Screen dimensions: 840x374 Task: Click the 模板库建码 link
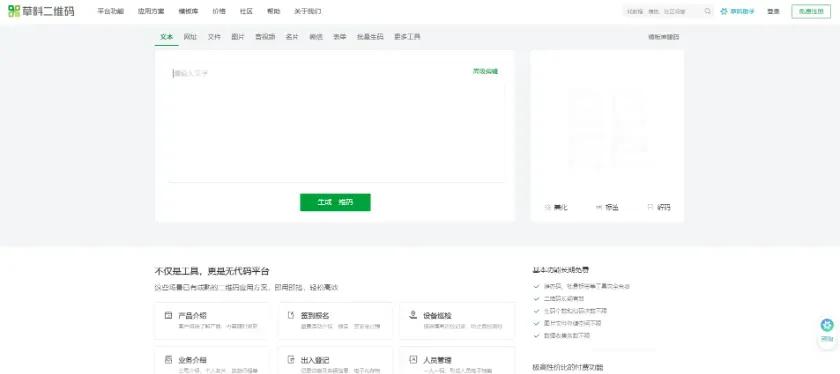point(664,37)
